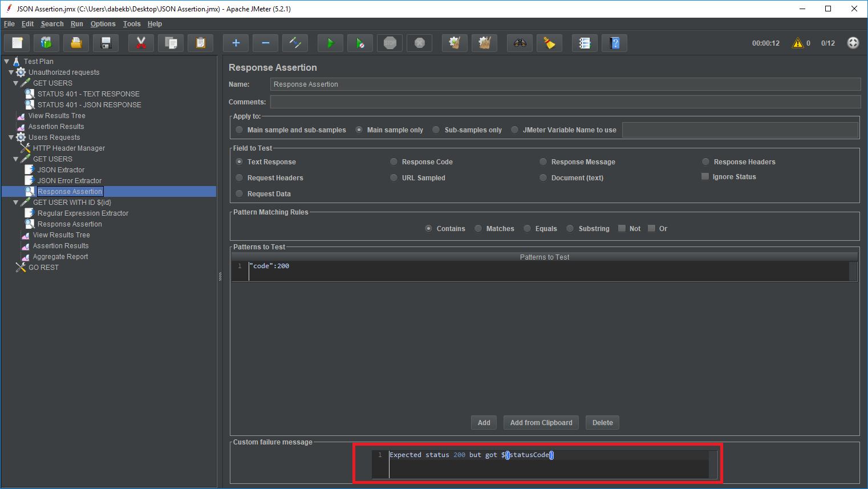Click the Stop test toolbar icon
Screen dimensions: 868x489
point(390,43)
